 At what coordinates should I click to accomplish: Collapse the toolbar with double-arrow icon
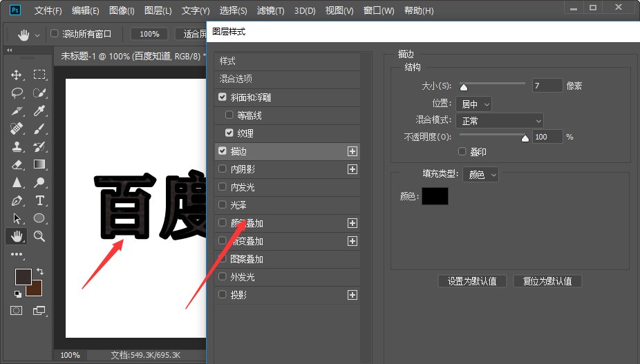tap(10, 50)
